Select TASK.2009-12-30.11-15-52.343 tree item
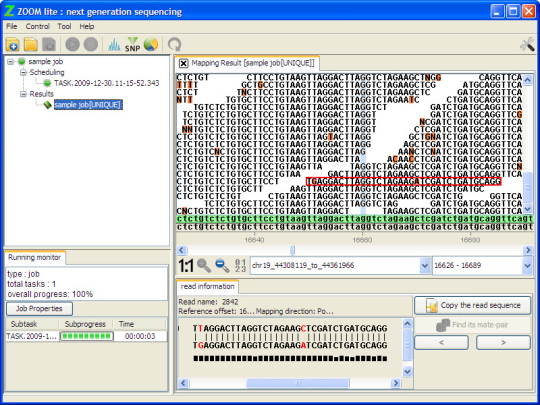Image resolution: width=540 pixels, height=405 pixels. 107,83
